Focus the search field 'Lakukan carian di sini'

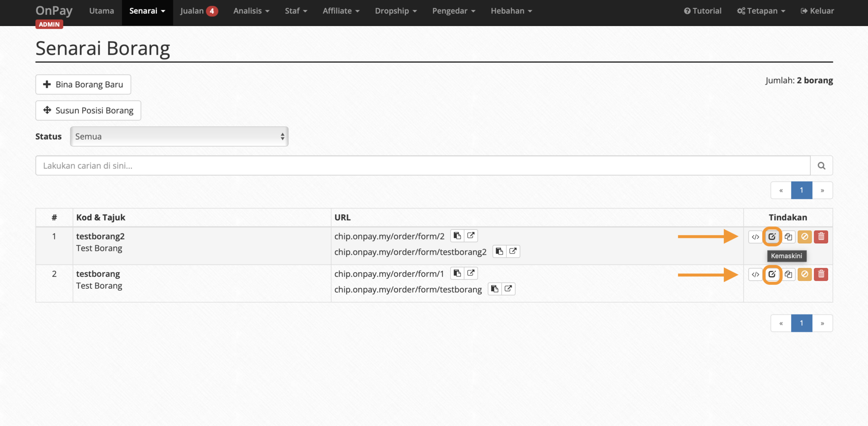[x=423, y=166]
